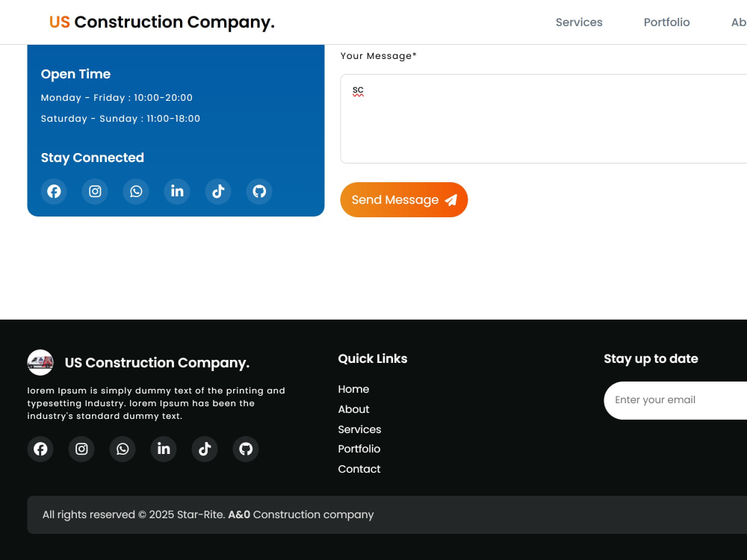
Task: Click the Stay up to date heading
Action: point(651,359)
